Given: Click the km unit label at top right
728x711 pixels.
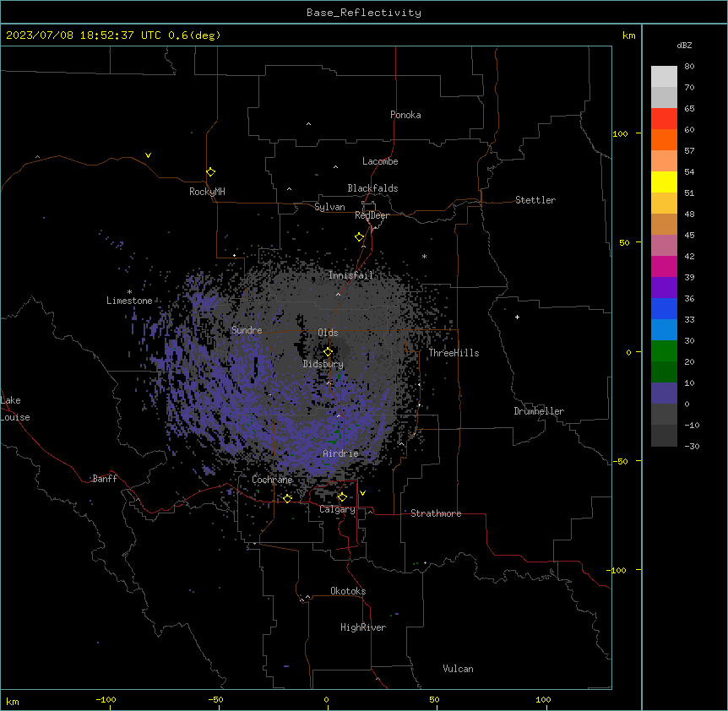Looking at the screenshot, I should pos(629,35).
